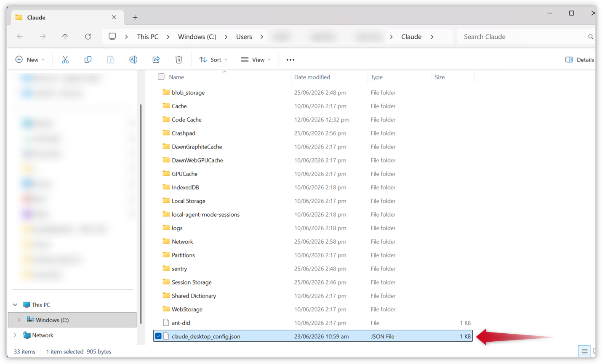Expand chevron after Users in address bar
Viewport: 602px width, 364px height.
[262, 37]
